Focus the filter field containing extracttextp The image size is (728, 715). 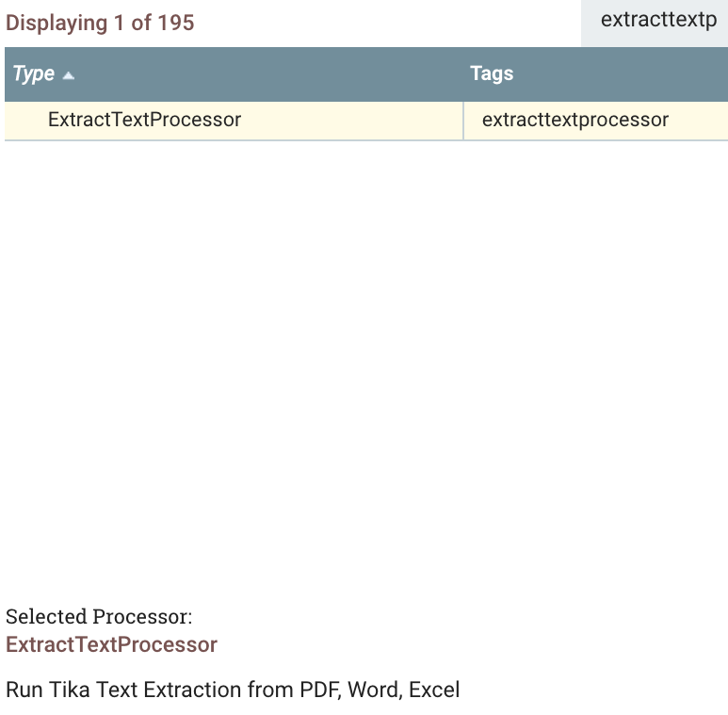click(x=657, y=21)
